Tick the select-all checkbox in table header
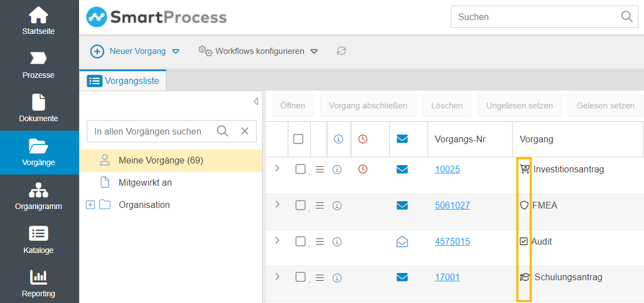The width and height of the screenshot is (644, 303). coord(298,139)
